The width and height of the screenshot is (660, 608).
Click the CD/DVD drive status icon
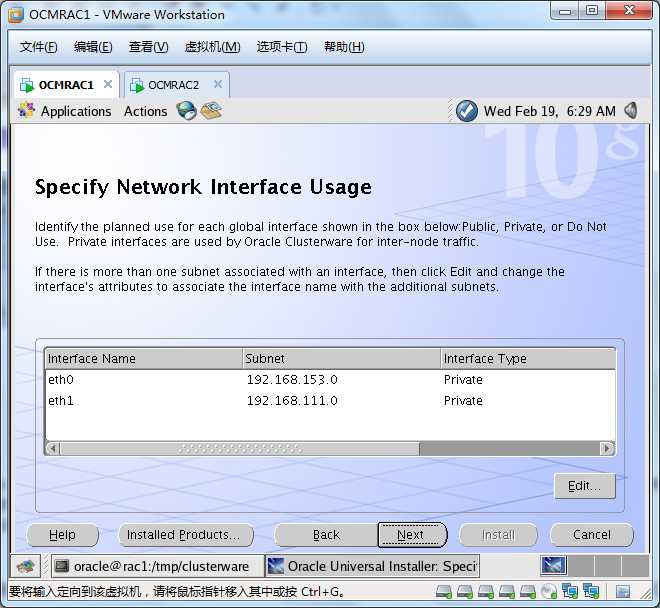coord(549,592)
